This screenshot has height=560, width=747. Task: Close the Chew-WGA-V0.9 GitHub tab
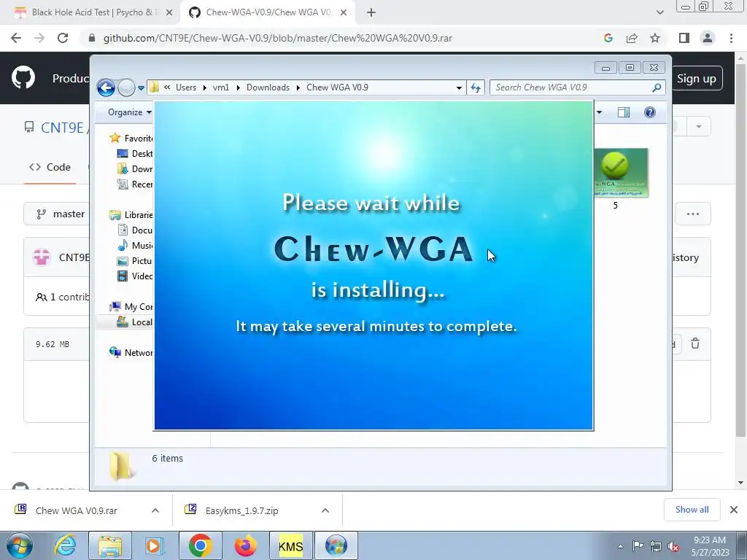344,12
